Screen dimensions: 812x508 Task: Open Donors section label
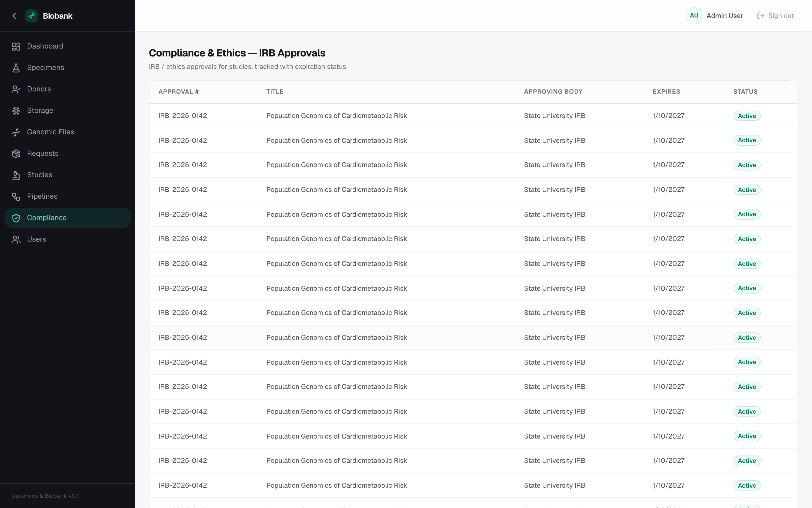pyautogui.click(x=39, y=89)
